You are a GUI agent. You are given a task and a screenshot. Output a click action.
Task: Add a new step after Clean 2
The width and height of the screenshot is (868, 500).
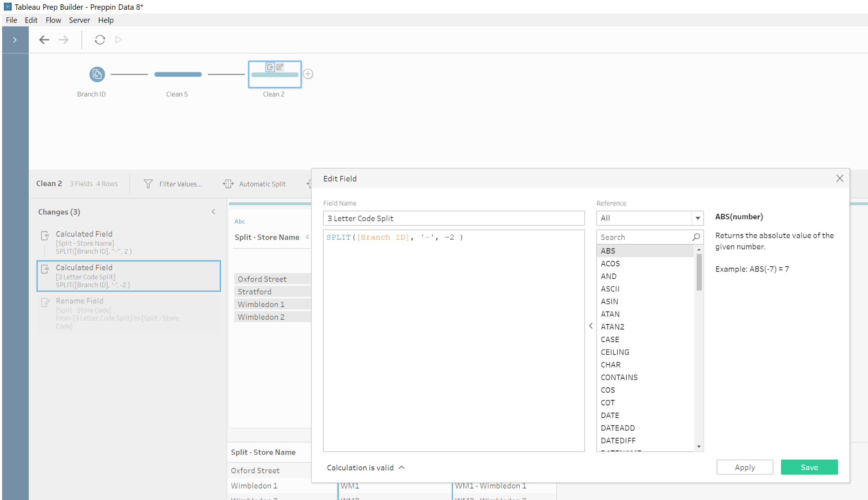[308, 73]
